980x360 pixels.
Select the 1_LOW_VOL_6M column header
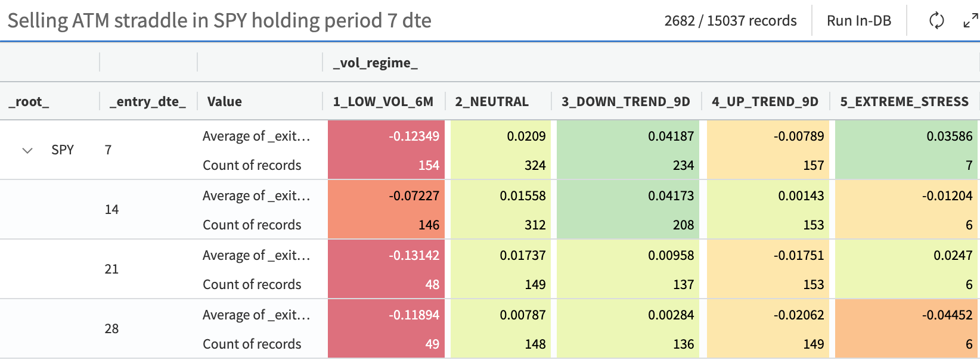pos(383,101)
